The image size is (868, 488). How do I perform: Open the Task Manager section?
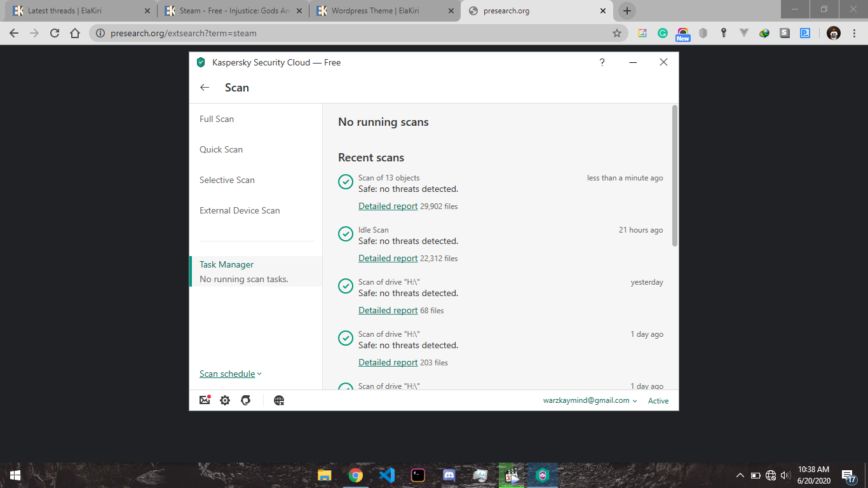(x=255, y=271)
